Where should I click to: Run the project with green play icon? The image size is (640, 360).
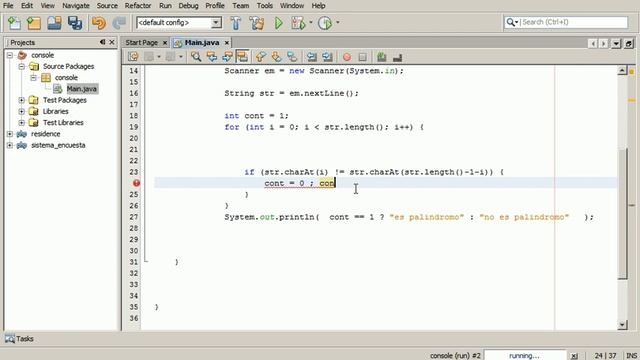[279, 23]
